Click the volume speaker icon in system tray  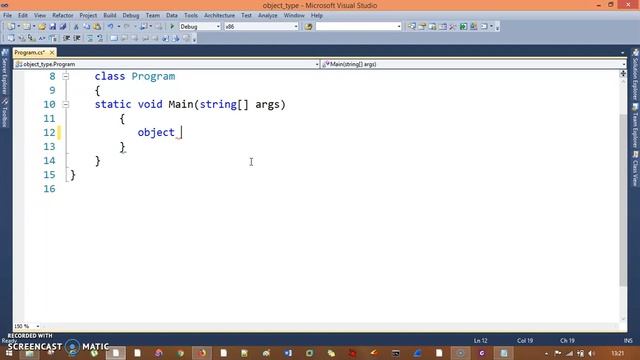click(x=591, y=353)
